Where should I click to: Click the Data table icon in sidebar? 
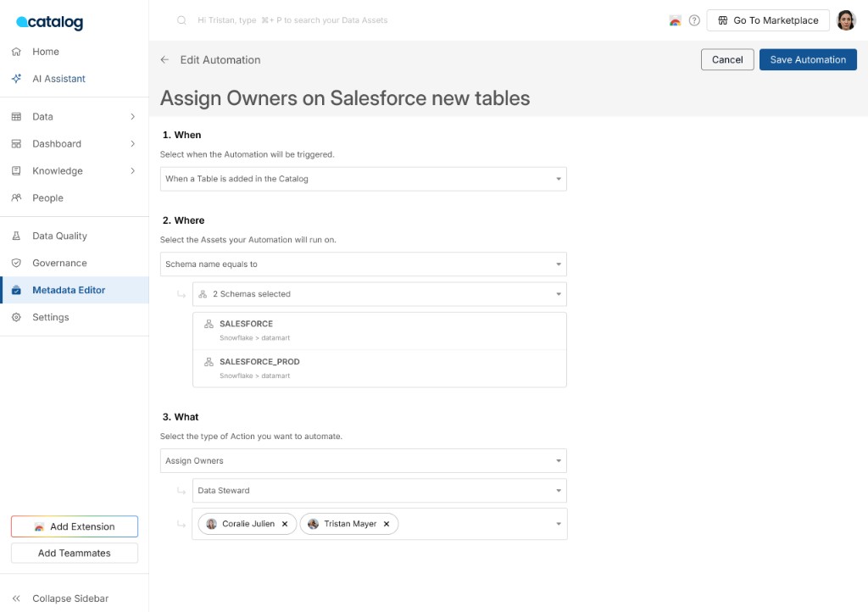pos(17,117)
